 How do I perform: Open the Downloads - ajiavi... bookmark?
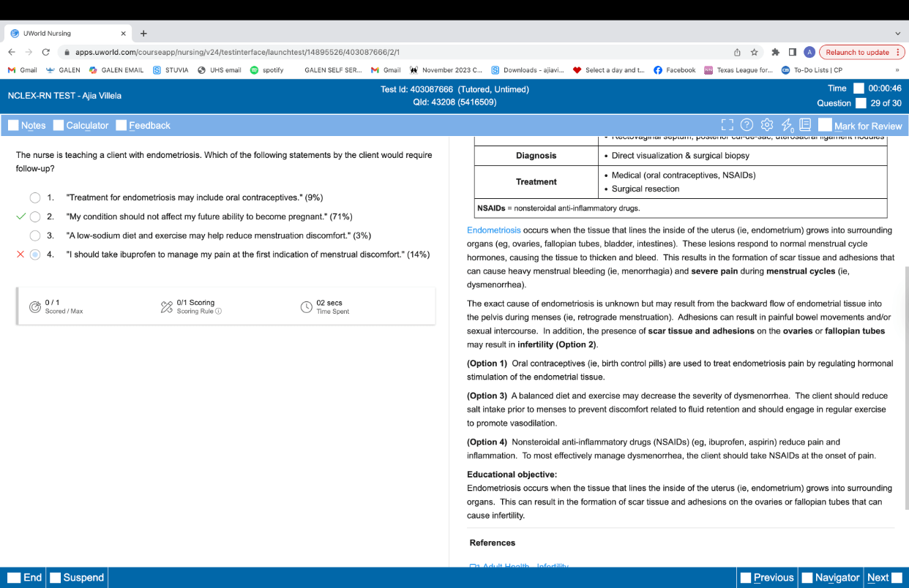point(527,70)
